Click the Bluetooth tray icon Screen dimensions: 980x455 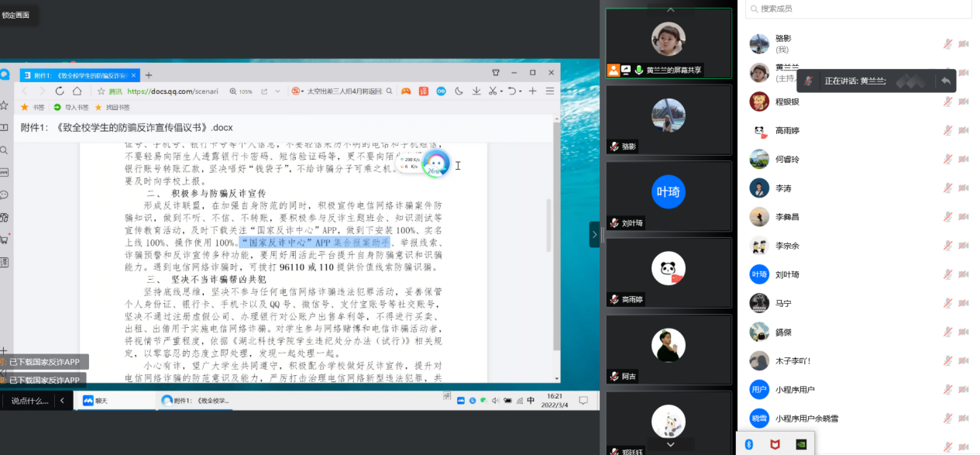pos(749,444)
